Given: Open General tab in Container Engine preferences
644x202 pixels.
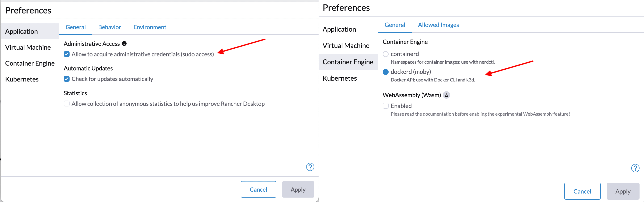Looking at the screenshot, I should (x=395, y=25).
